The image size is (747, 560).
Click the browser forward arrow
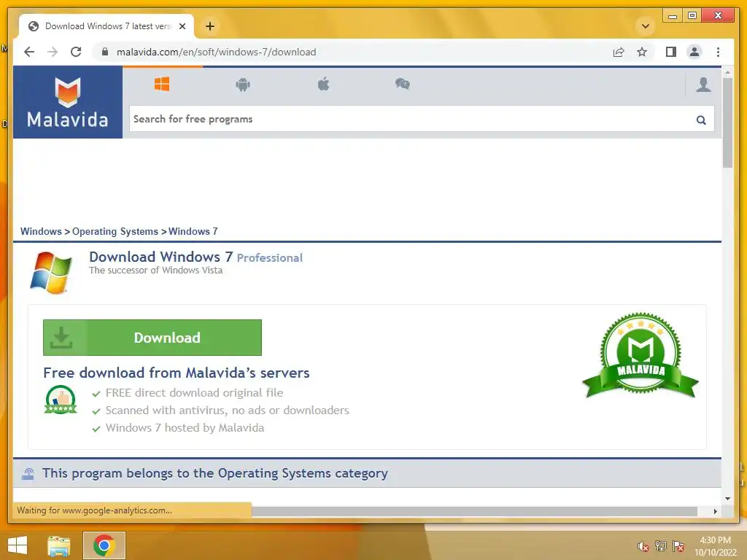tap(53, 52)
